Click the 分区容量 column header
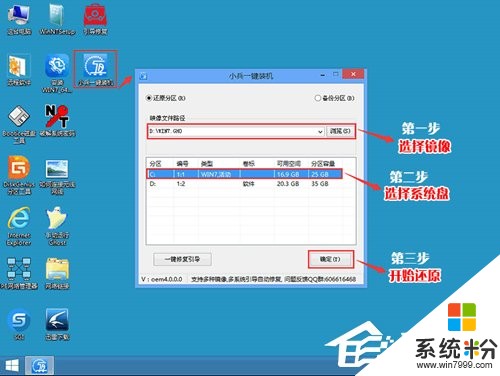The width and height of the screenshot is (500, 376). (323, 164)
